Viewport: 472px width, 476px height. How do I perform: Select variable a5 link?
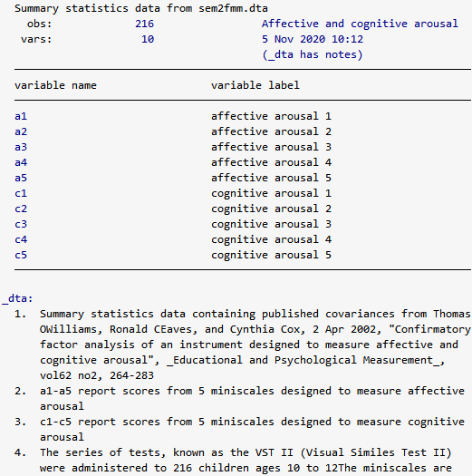[21, 178]
